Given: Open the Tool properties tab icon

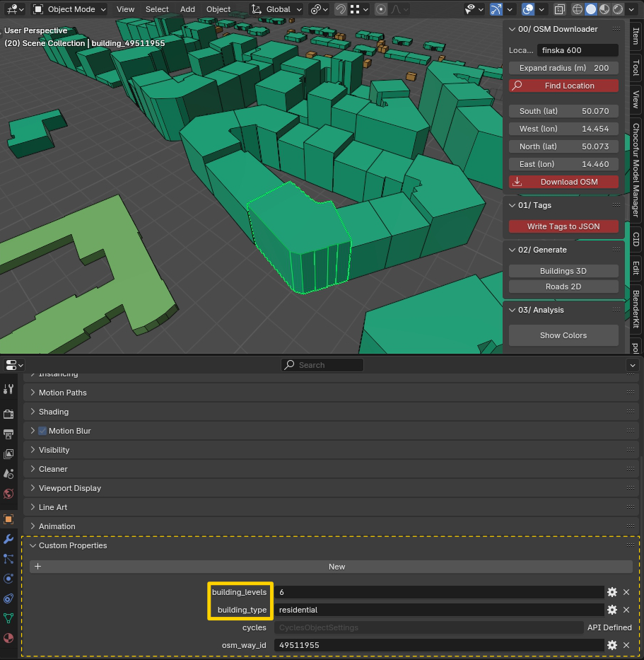Looking at the screenshot, I should [x=8, y=389].
